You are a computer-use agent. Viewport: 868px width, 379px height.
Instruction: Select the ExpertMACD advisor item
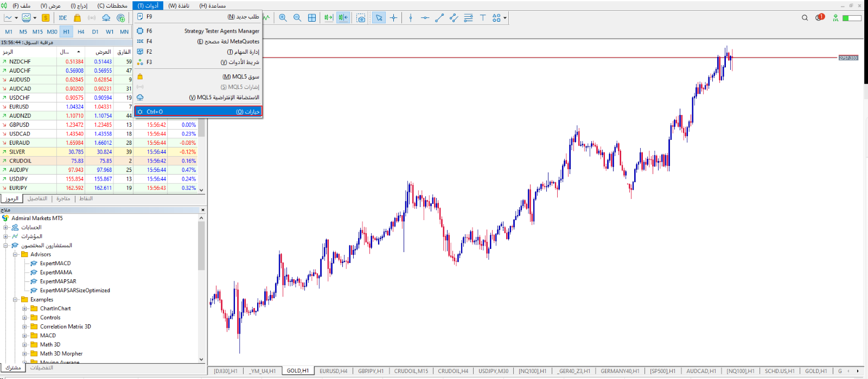(55, 264)
